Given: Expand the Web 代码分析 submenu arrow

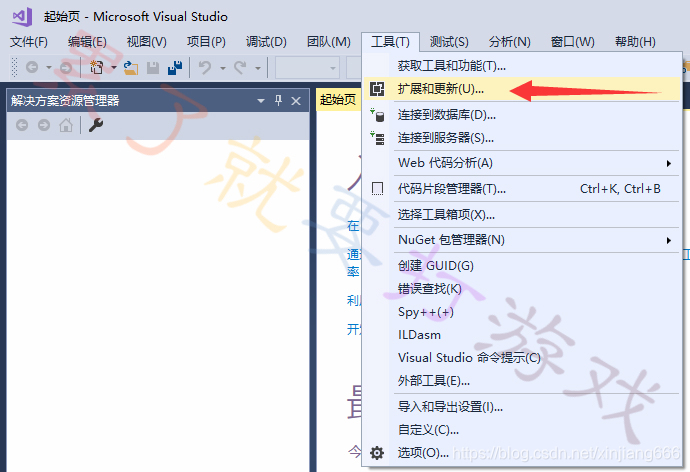Looking at the screenshot, I should pos(669,164).
